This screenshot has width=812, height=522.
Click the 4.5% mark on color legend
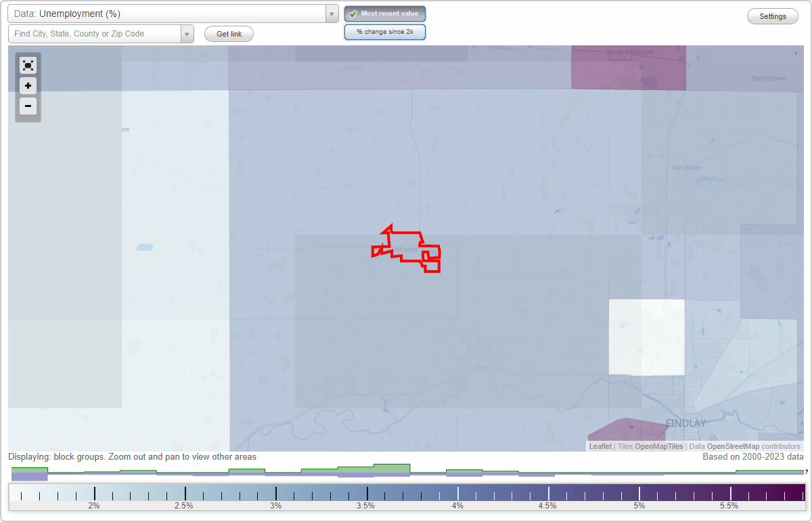point(547,506)
